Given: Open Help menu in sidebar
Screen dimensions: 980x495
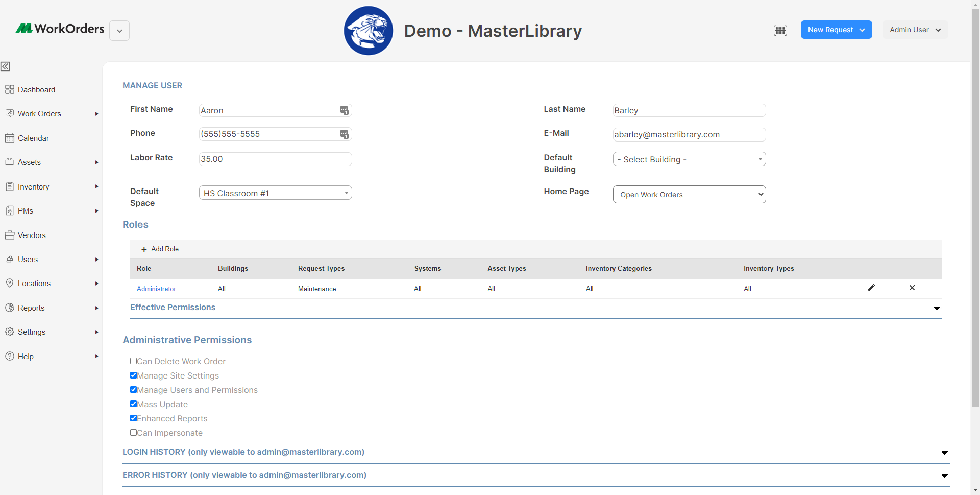Looking at the screenshot, I should [x=26, y=356].
